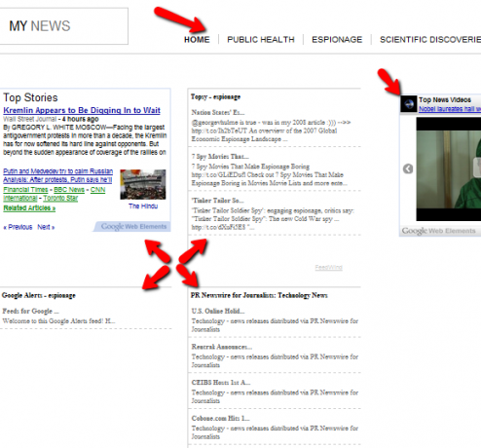Open the PR Newswire Technology News feed title
Screen dimensions: 481x448
click(x=259, y=295)
